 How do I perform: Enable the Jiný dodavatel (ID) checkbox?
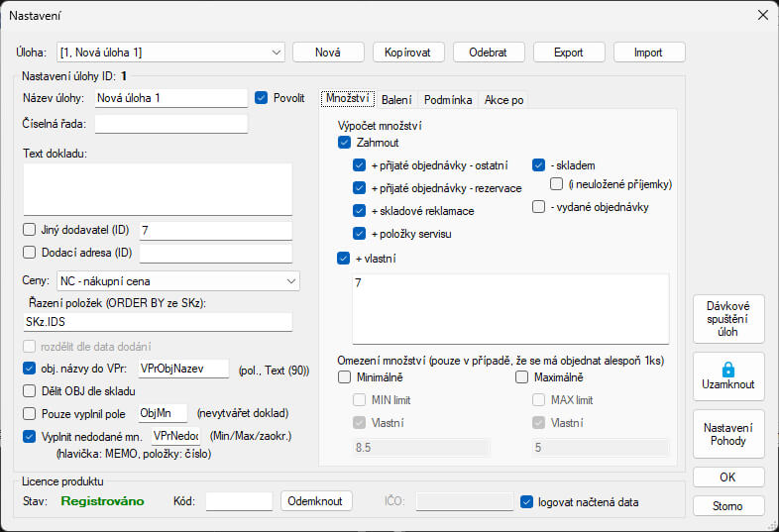coord(29,230)
